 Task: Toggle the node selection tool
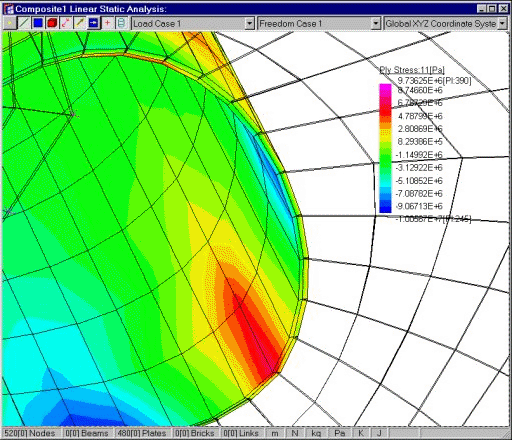10,23
